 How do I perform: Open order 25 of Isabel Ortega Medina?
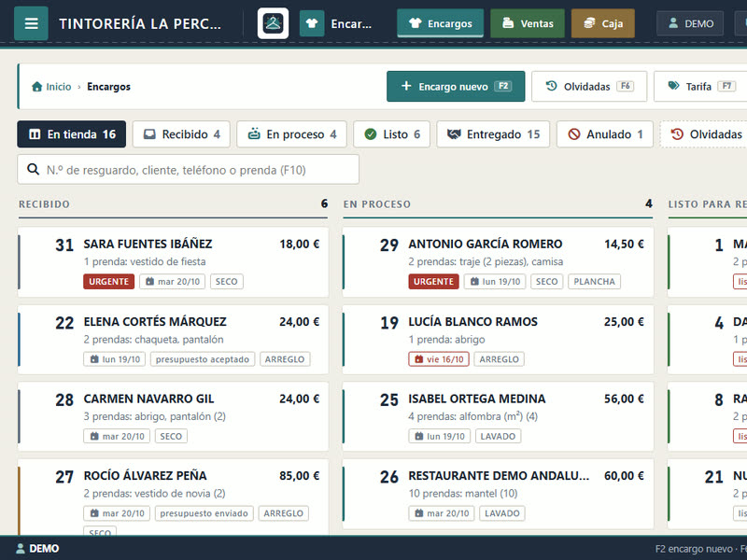[x=498, y=416]
